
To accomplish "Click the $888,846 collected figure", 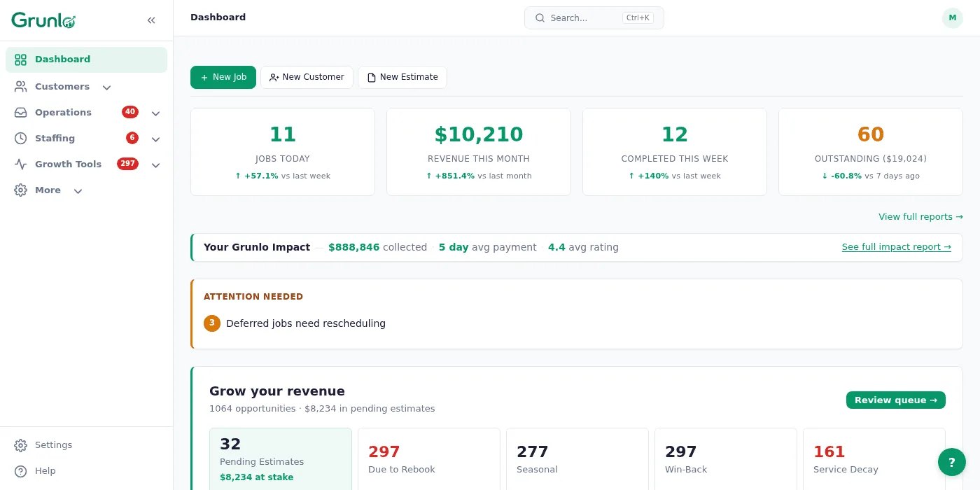I will [x=377, y=247].
